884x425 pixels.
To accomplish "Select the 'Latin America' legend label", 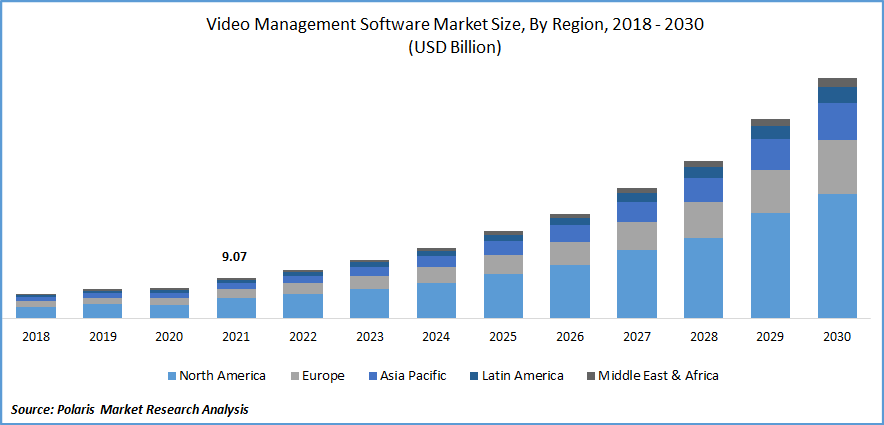I will coord(522,376).
